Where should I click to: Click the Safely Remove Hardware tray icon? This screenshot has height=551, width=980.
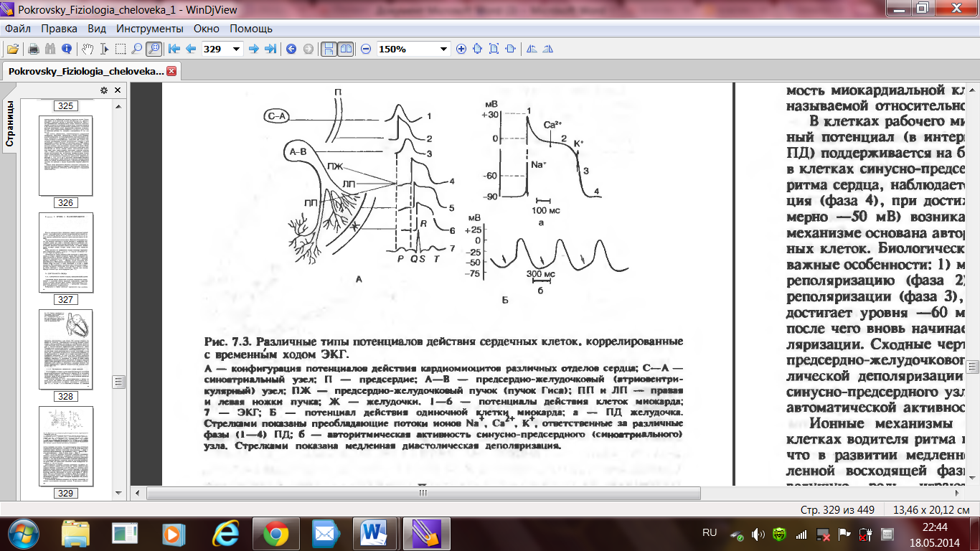coord(737,534)
